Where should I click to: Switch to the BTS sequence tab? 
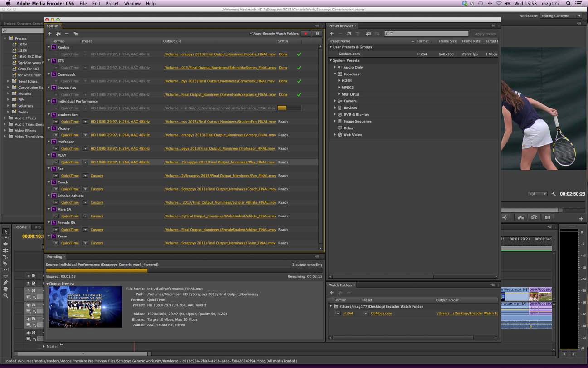click(38, 227)
